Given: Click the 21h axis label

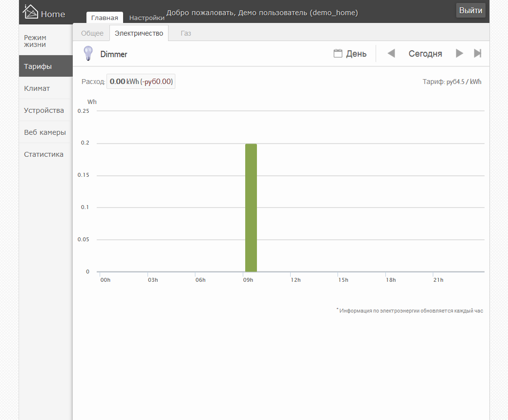Looking at the screenshot, I should point(438,280).
